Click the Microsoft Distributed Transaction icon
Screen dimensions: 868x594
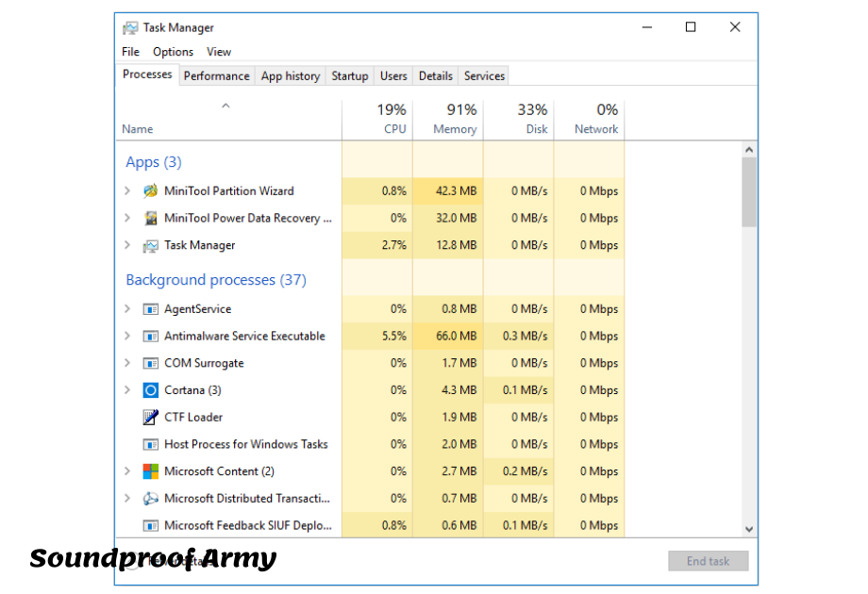tap(151, 499)
